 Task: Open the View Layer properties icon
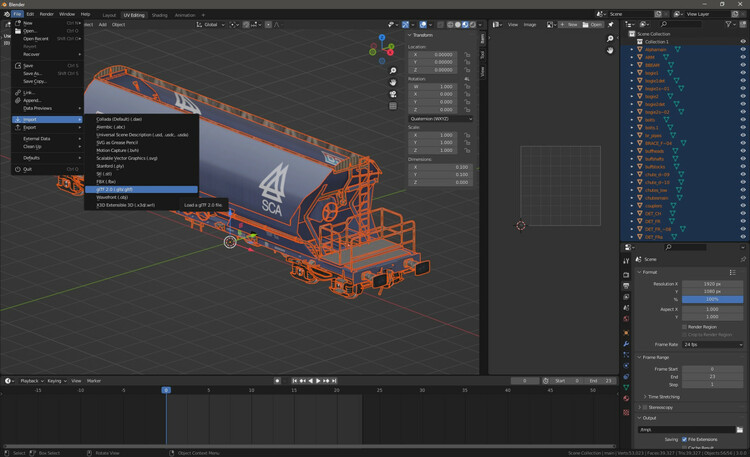click(626, 297)
